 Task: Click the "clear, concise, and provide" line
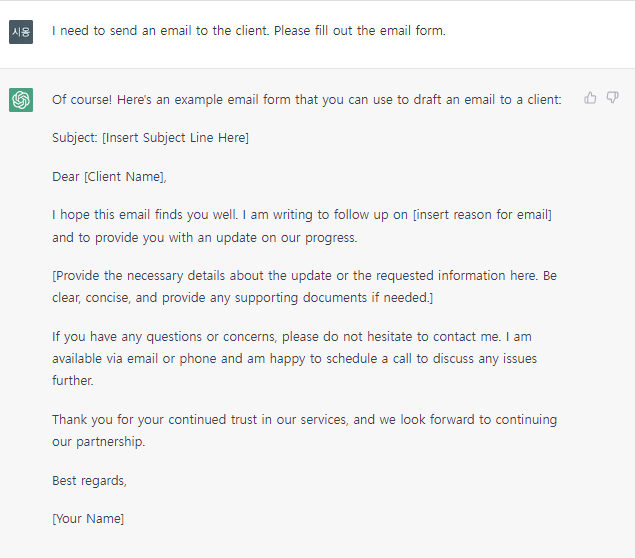coord(242,298)
